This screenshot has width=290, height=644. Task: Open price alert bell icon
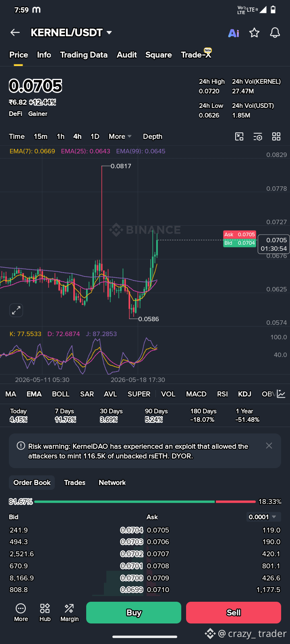click(275, 33)
